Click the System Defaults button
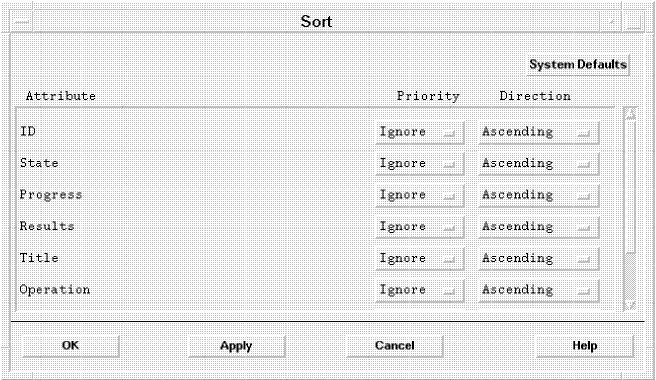Image resolution: width=656 pixels, height=380 pixels. click(578, 65)
